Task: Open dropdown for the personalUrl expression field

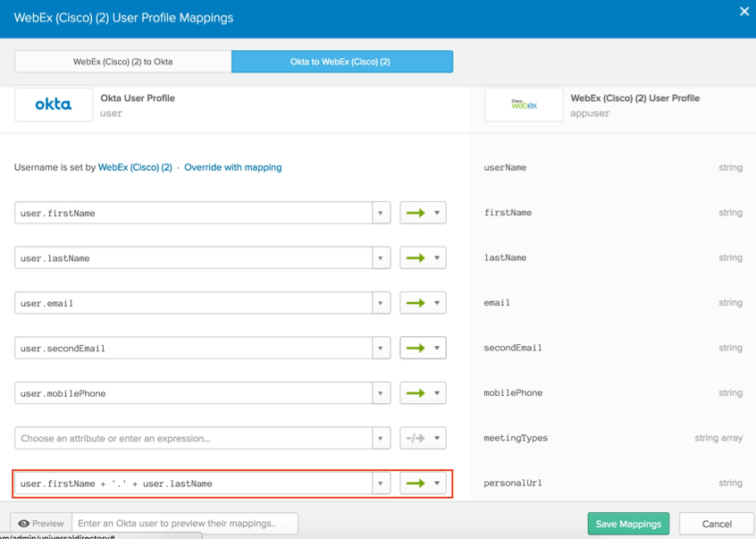Action: [x=382, y=484]
